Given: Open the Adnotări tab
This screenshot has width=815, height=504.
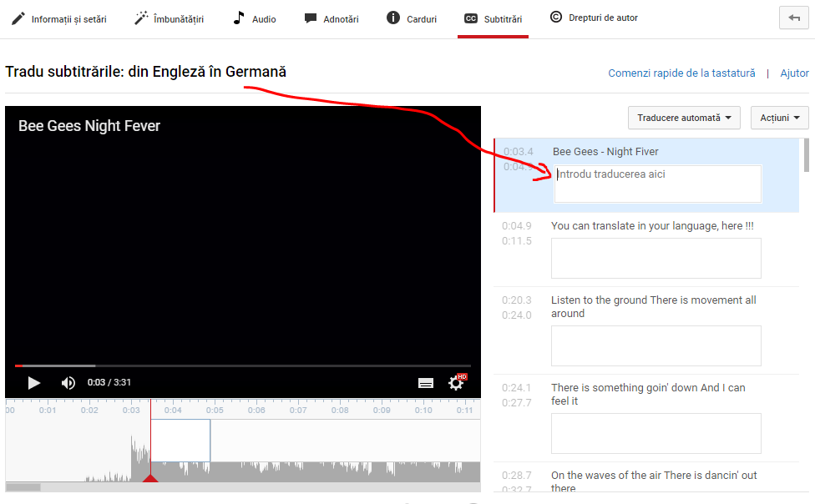Looking at the screenshot, I should [x=332, y=19].
